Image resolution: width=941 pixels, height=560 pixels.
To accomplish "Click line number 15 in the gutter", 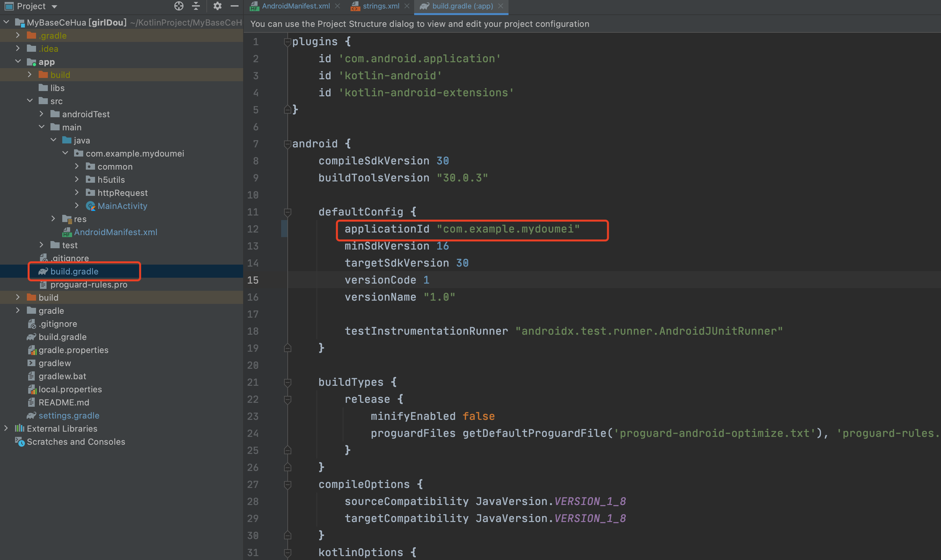I will (253, 280).
